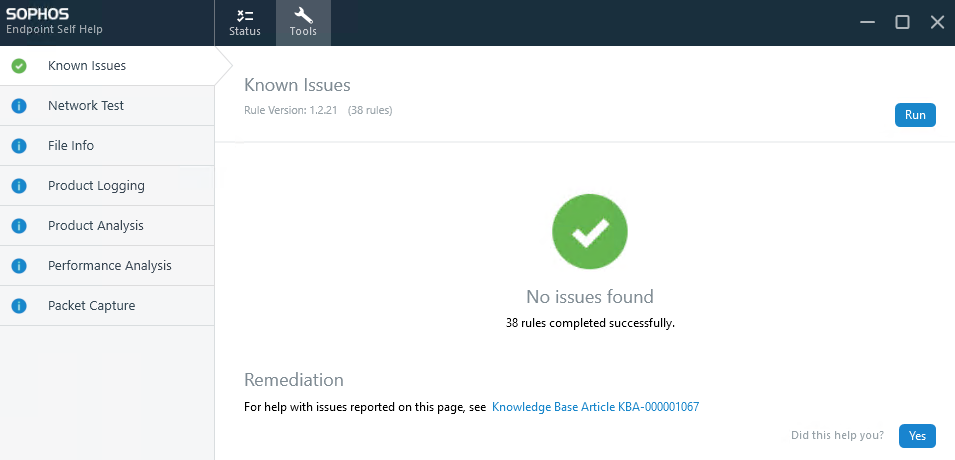
Task: Choose Packet Capture from the sidebar
Action: coord(92,306)
